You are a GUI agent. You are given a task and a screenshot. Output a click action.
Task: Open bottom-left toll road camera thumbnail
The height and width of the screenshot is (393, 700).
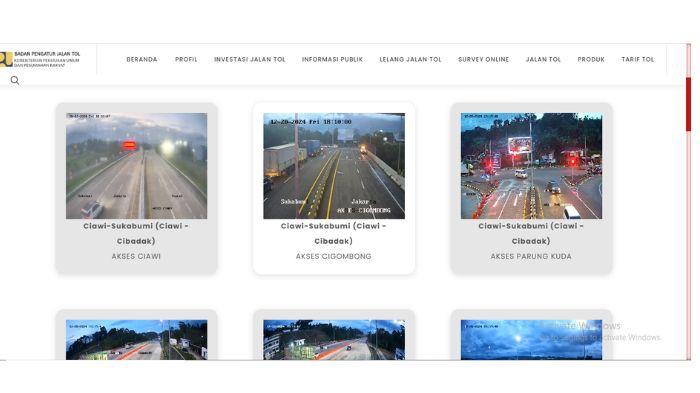click(137, 340)
